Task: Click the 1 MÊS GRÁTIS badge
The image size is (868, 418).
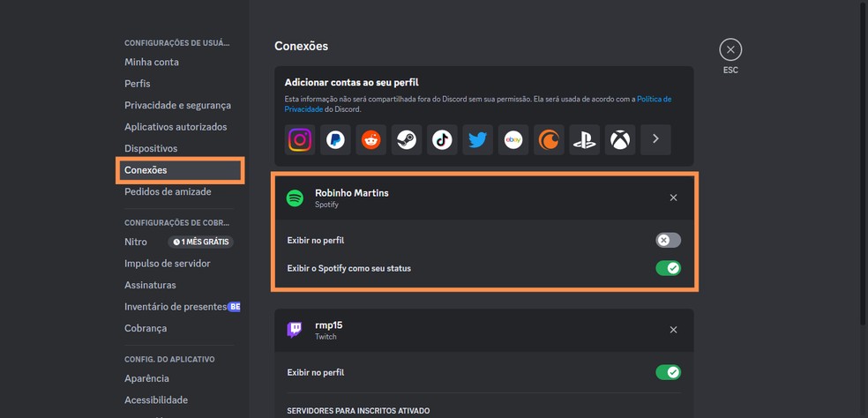Action: click(x=200, y=242)
